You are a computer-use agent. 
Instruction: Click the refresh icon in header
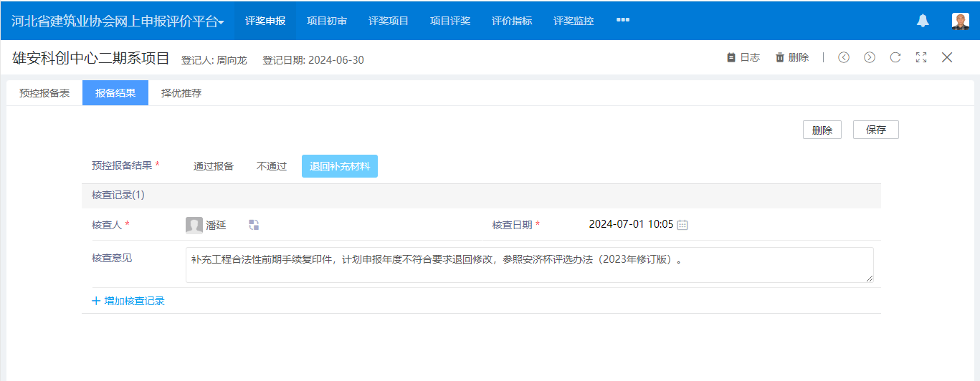pos(895,58)
